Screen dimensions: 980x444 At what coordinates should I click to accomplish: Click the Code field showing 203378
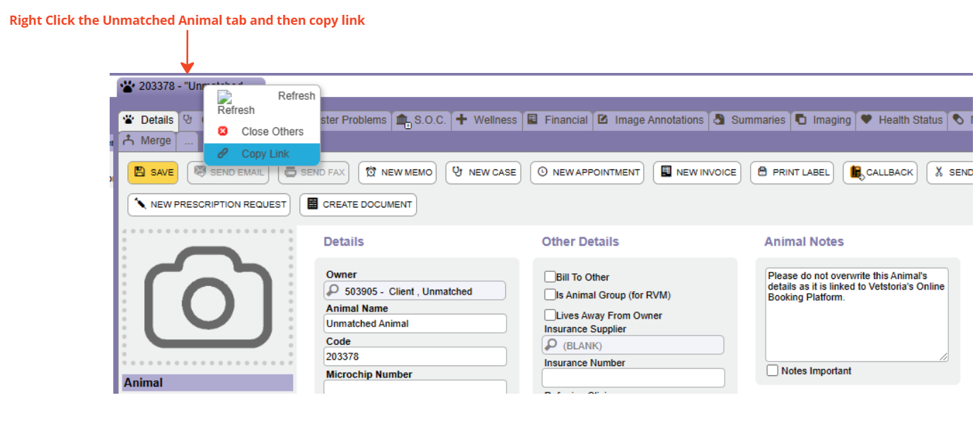415,356
